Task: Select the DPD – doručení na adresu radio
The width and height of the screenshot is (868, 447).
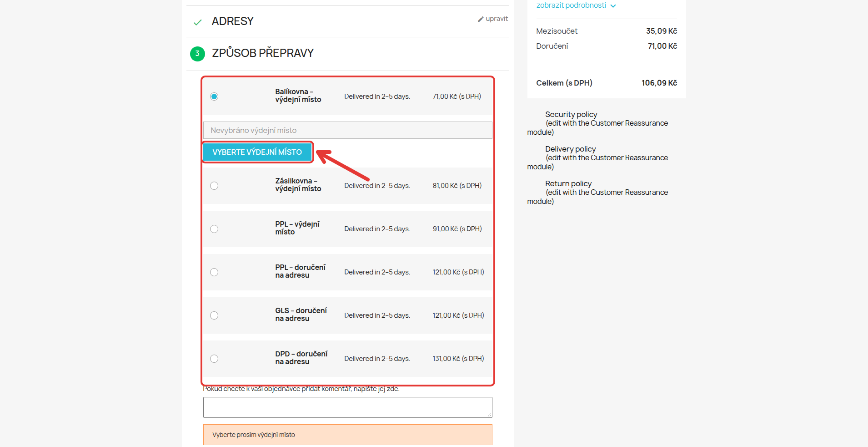Action: pyautogui.click(x=214, y=359)
